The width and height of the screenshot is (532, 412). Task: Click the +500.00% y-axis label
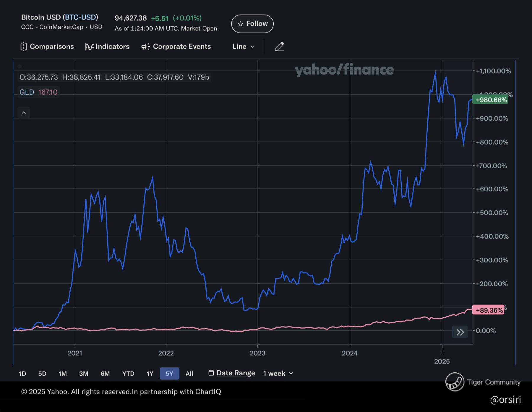tap(492, 213)
